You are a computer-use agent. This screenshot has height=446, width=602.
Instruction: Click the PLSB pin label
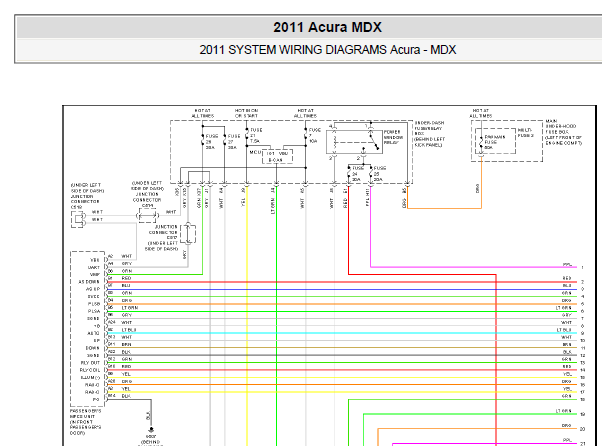(94, 304)
